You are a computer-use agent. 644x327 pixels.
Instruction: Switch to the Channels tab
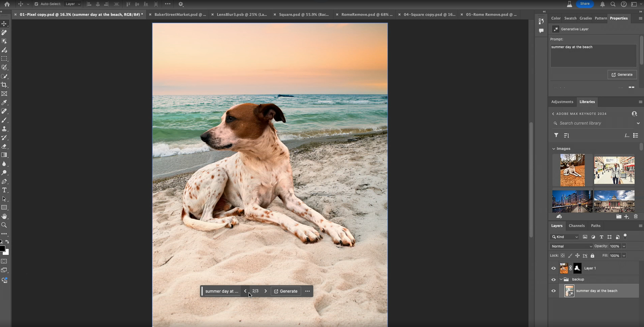coord(576,226)
